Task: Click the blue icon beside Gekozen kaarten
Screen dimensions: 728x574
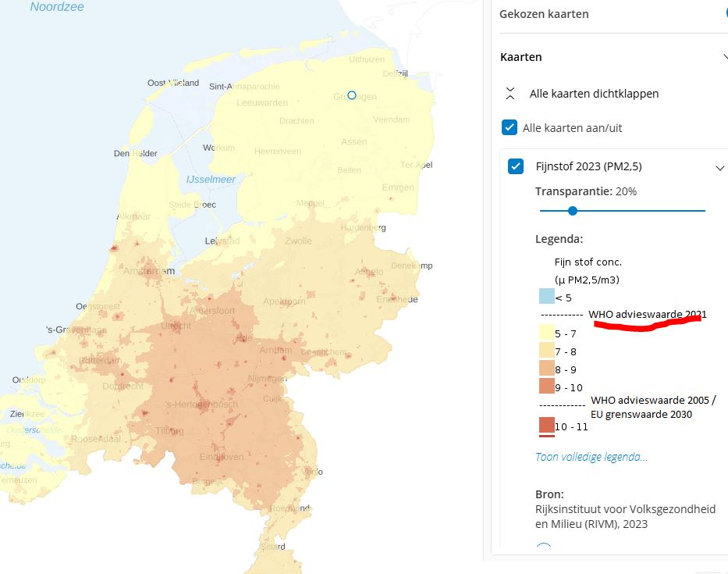Action: tap(726, 13)
